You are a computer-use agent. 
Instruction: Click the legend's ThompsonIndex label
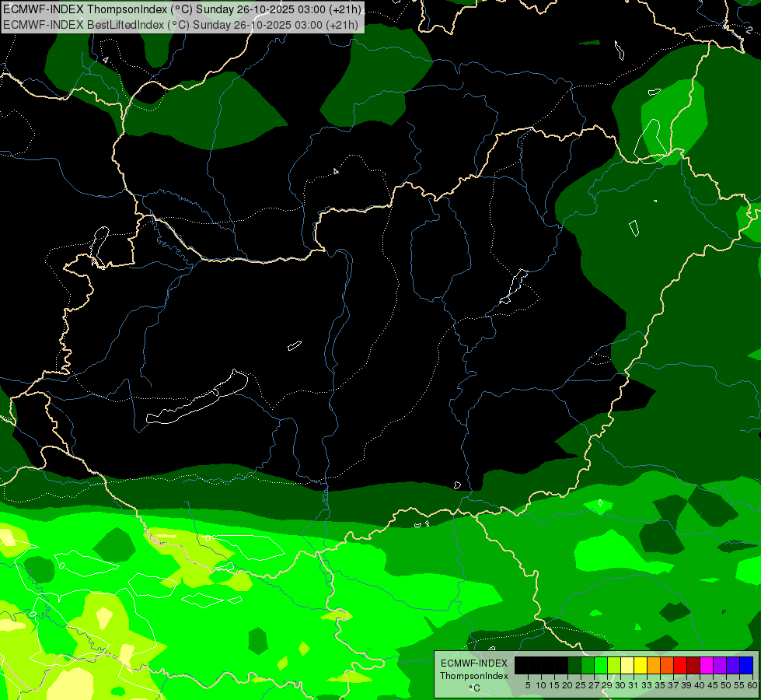(474, 676)
